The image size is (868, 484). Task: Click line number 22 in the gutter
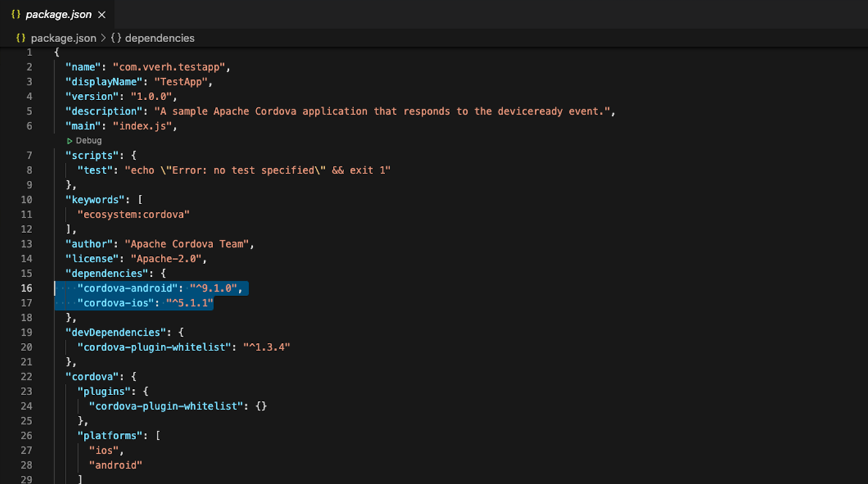26,376
